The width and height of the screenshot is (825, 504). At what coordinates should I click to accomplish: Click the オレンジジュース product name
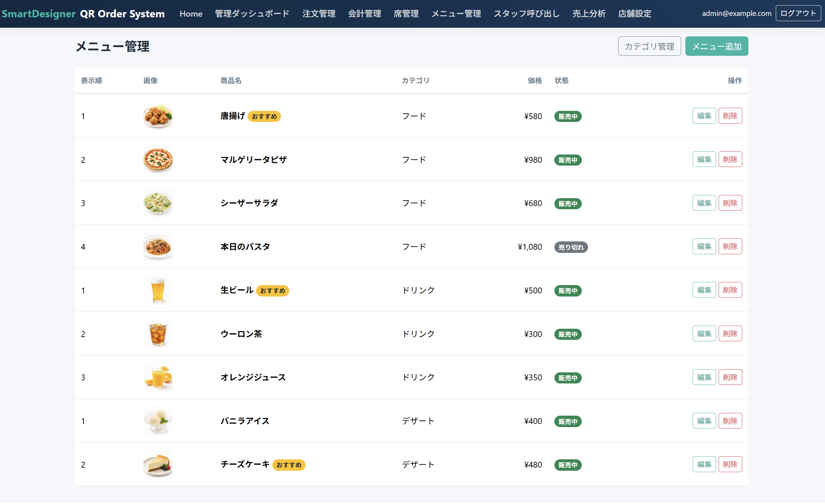point(253,377)
